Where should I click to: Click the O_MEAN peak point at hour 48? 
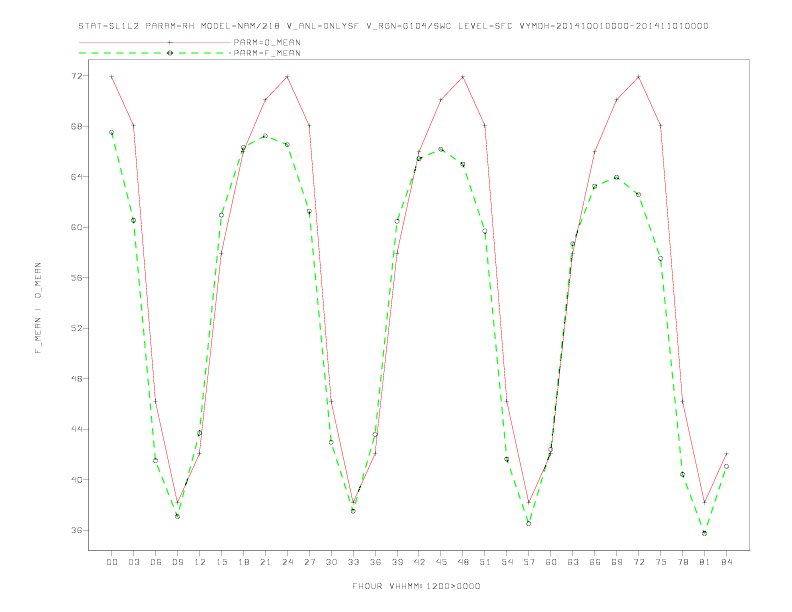(x=463, y=77)
